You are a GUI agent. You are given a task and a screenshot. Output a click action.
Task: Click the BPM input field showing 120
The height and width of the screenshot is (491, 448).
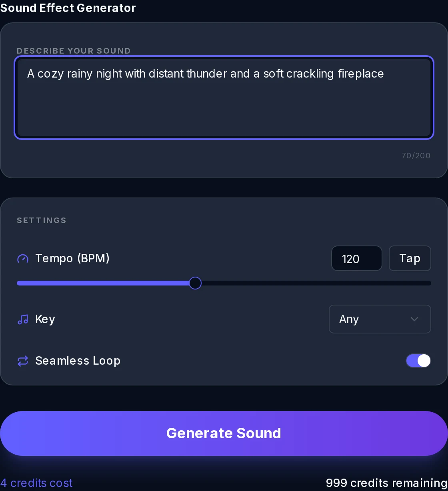click(x=357, y=258)
